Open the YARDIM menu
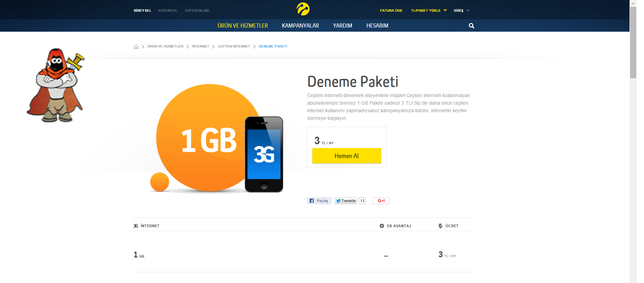 point(343,25)
